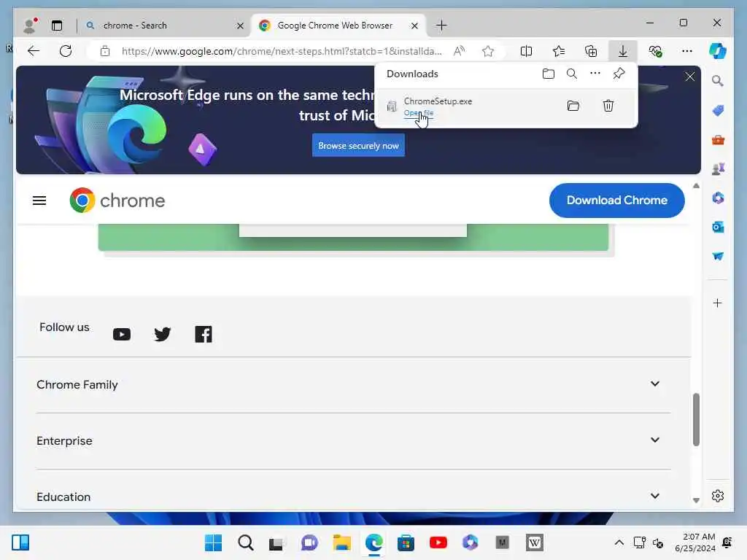Open split screen view
The height and width of the screenshot is (560, 747).
click(526, 51)
